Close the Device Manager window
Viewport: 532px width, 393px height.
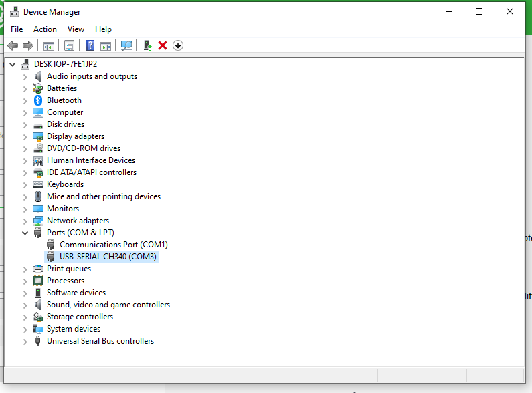(x=510, y=11)
